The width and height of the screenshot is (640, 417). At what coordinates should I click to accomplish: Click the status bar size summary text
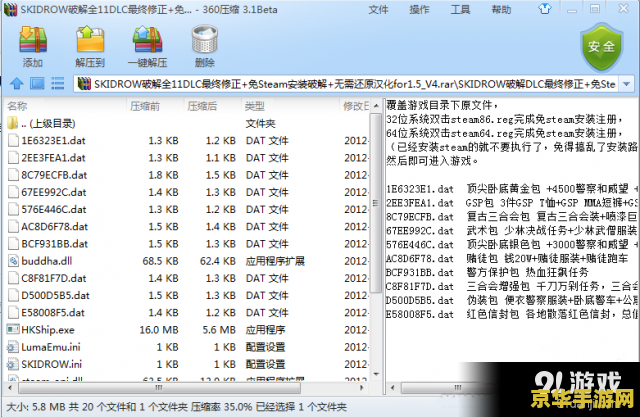pos(176,407)
